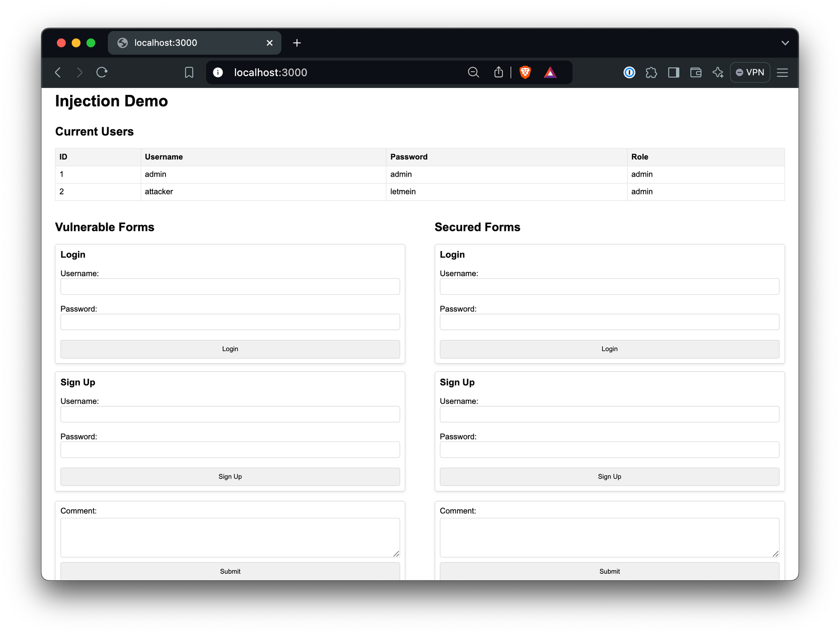Toggle the VPN button
The height and width of the screenshot is (635, 840).
tap(750, 73)
